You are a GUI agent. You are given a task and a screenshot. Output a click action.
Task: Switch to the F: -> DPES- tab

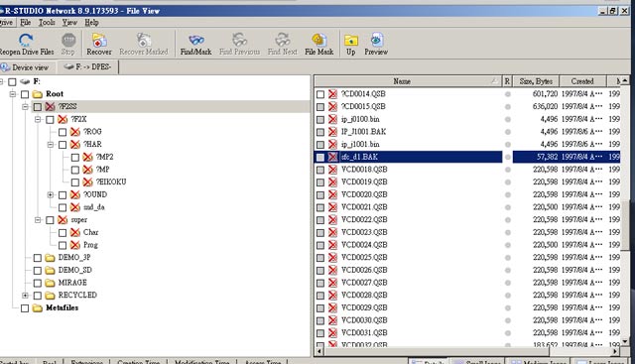[x=87, y=66]
